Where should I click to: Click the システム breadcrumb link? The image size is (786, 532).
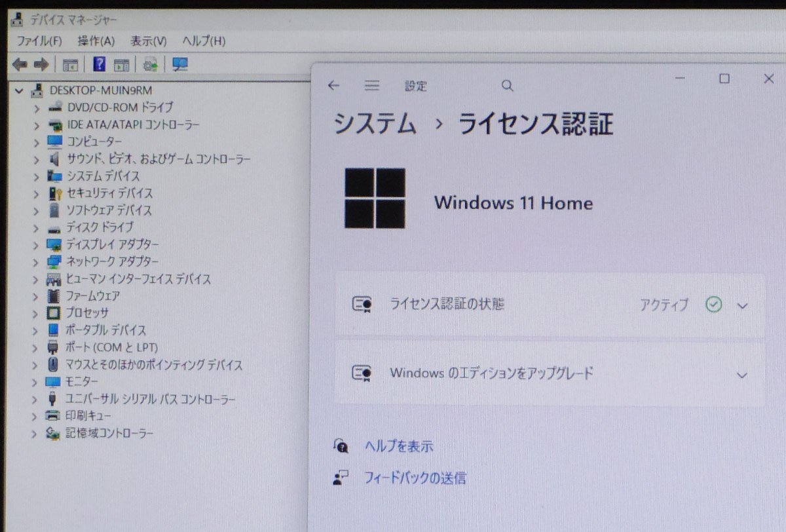pyautogui.click(x=375, y=124)
